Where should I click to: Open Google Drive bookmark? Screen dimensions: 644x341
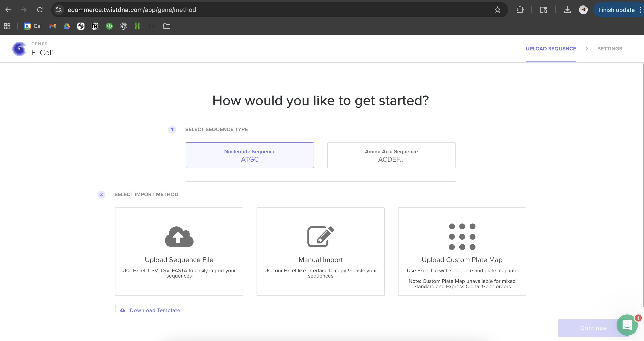tap(67, 26)
